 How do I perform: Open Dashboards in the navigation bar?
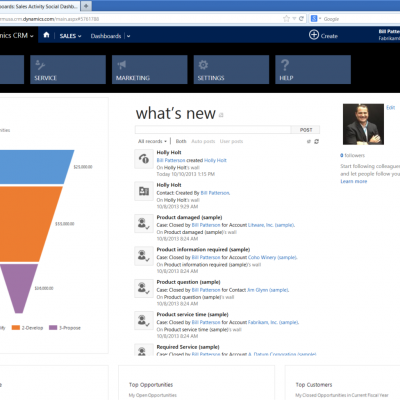click(x=106, y=36)
